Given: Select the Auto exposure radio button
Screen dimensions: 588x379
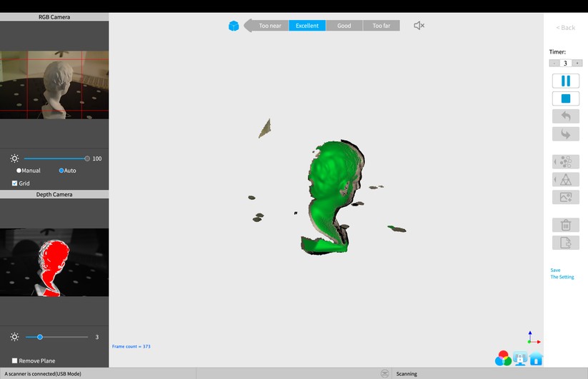Looking at the screenshot, I should 61,171.
